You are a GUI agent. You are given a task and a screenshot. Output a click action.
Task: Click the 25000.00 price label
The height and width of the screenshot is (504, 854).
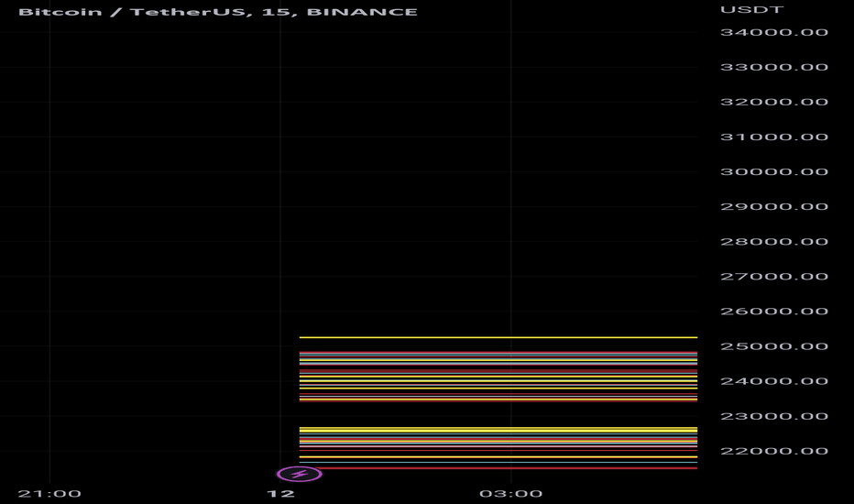point(774,346)
